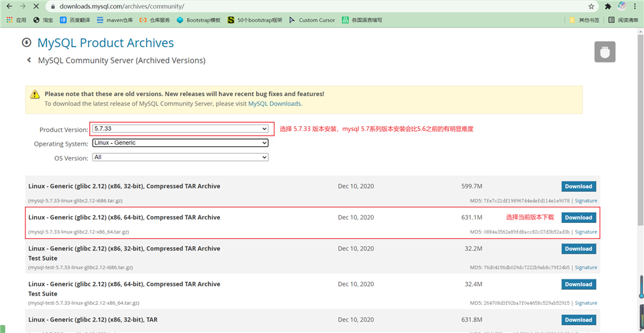This screenshot has height=333, width=644.
Task: Click the Operating System label
Action: (x=61, y=144)
